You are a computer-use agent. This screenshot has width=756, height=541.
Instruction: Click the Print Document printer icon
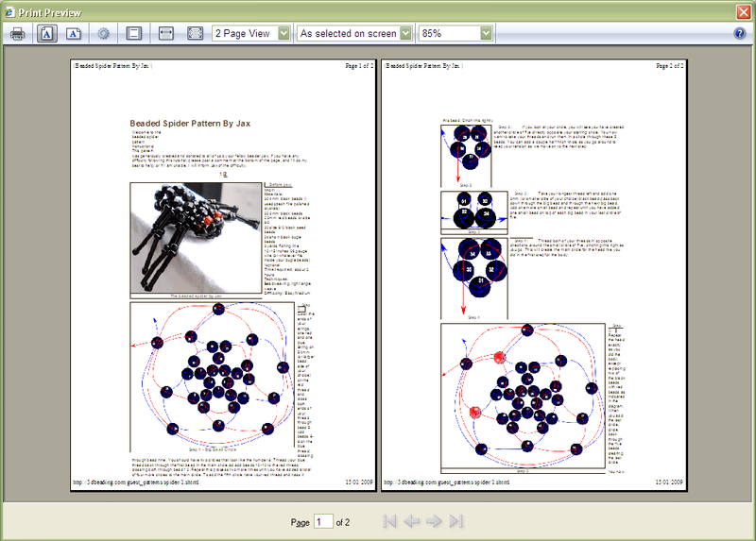pyautogui.click(x=17, y=34)
